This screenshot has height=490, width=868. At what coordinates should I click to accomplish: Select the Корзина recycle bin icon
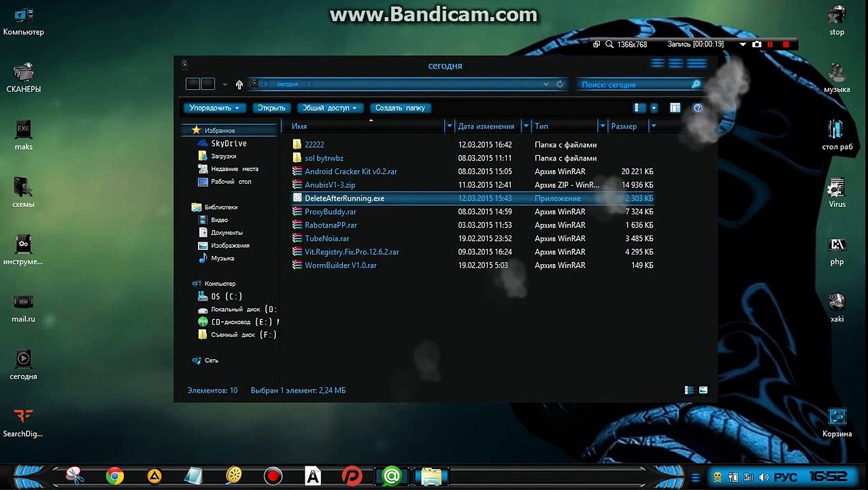tap(837, 422)
